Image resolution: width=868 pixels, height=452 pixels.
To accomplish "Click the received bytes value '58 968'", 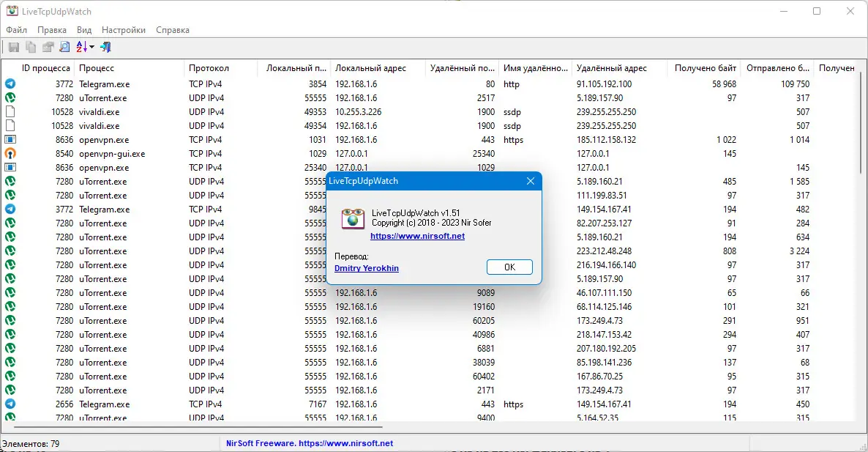I will (x=724, y=84).
